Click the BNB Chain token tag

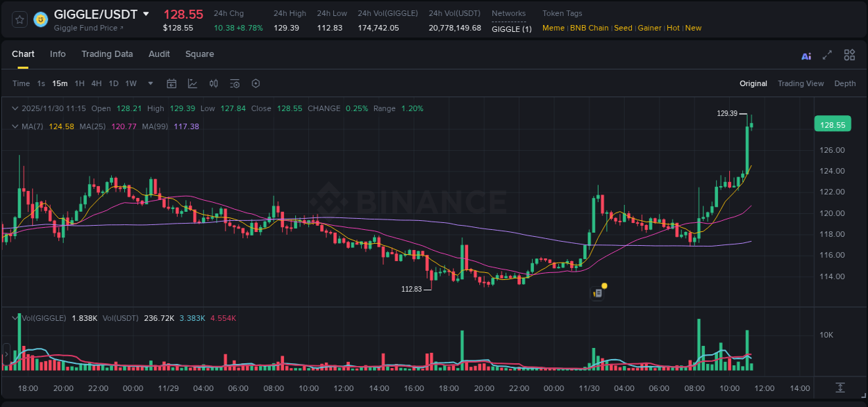click(589, 28)
